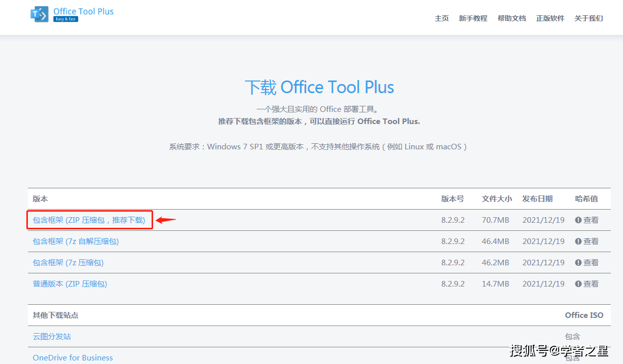Click the 版本号 column header
Screen dimensions: 623x364
[x=452, y=199]
